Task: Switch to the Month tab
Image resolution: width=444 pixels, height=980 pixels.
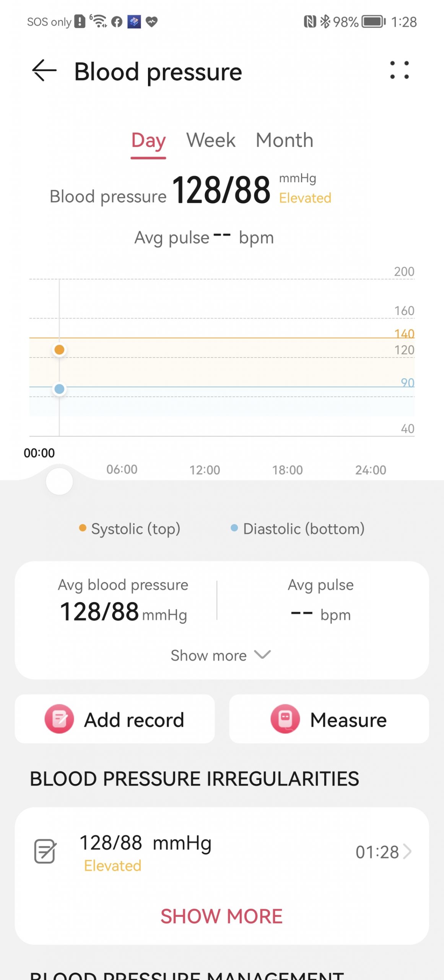Action: coord(285,140)
